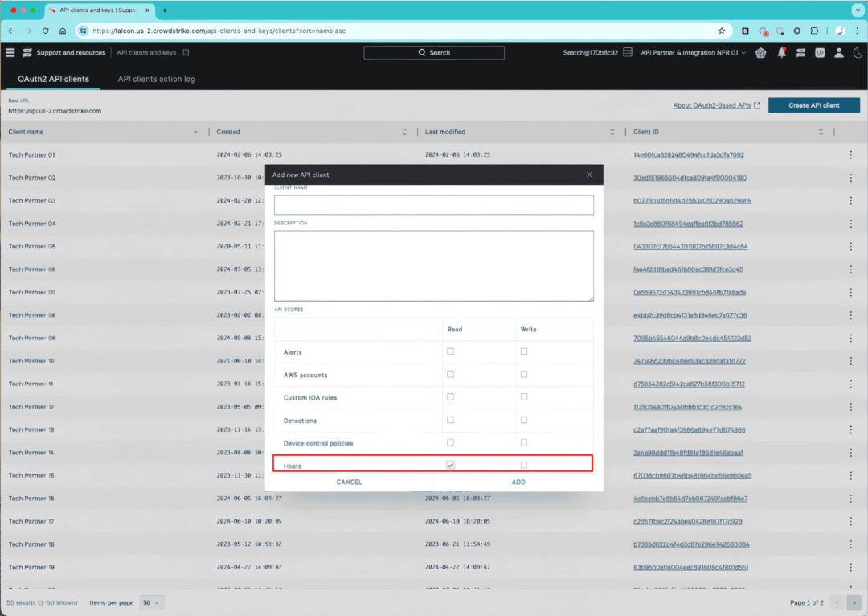
Task: Enable Read scope for AWS accounts
Action: [451, 375]
